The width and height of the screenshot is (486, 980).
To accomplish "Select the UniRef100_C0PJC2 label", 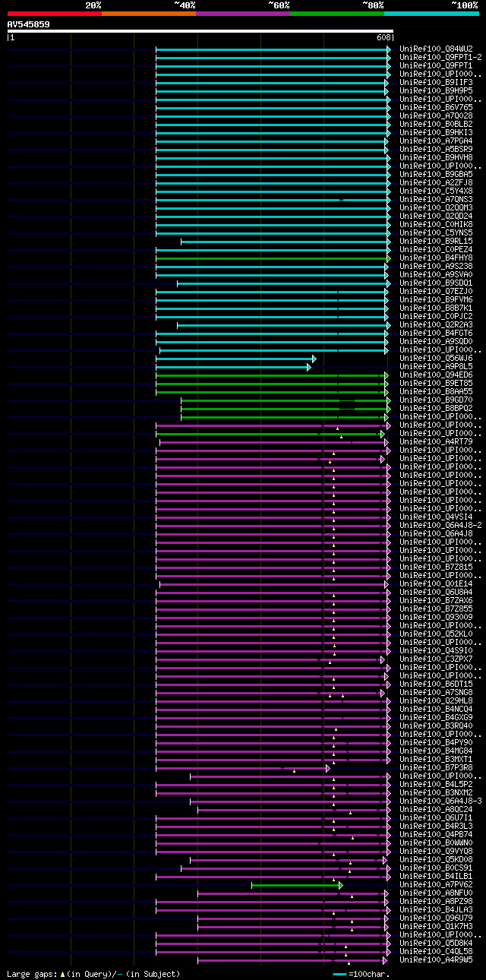I will click(436, 316).
